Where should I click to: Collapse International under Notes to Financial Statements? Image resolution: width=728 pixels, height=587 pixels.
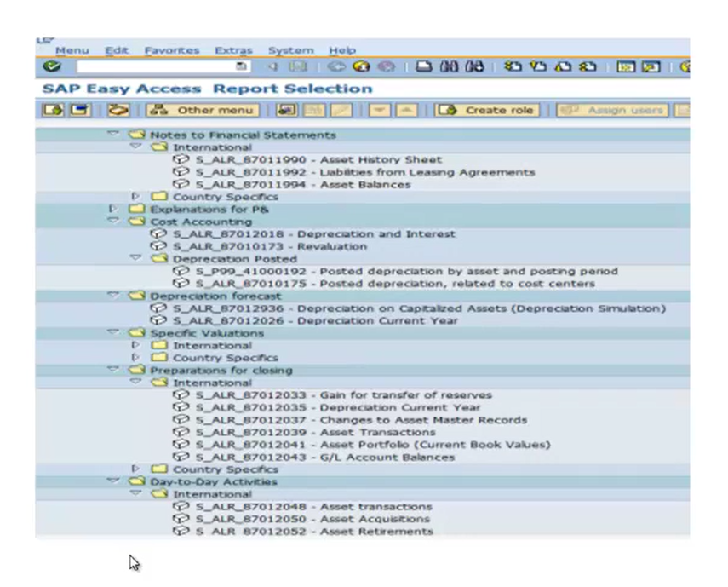[135, 147]
